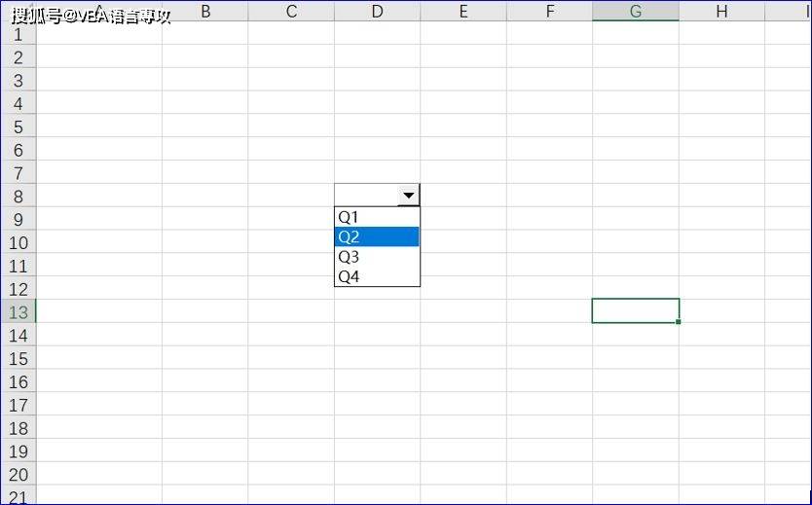This screenshot has height=505, width=812.
Task: Click the combo box dropdown arrow
Action: click(409, 195)
